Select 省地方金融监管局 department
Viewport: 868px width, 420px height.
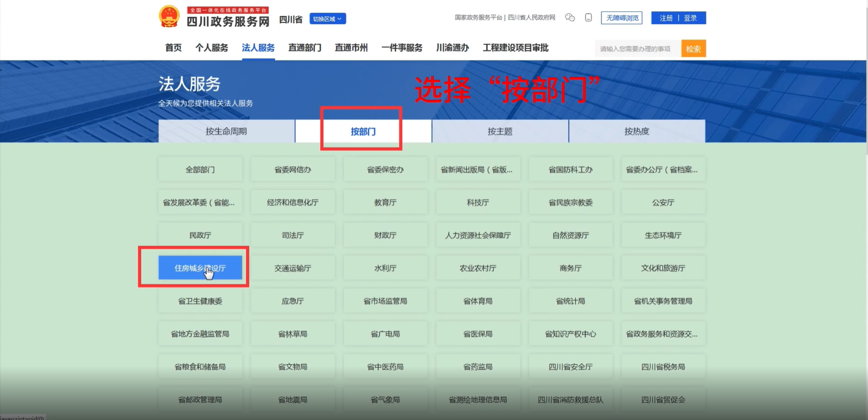200,334
